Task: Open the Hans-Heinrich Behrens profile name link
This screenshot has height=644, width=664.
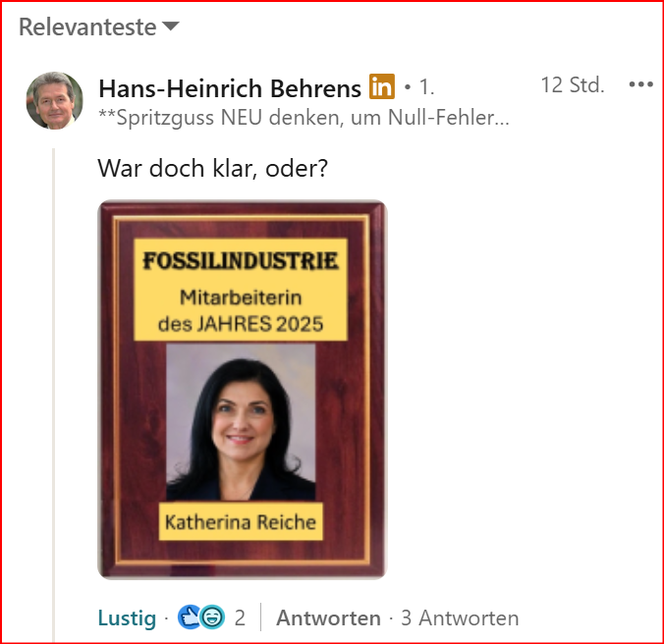Action: pyautogui.click(x=230, y=88)
